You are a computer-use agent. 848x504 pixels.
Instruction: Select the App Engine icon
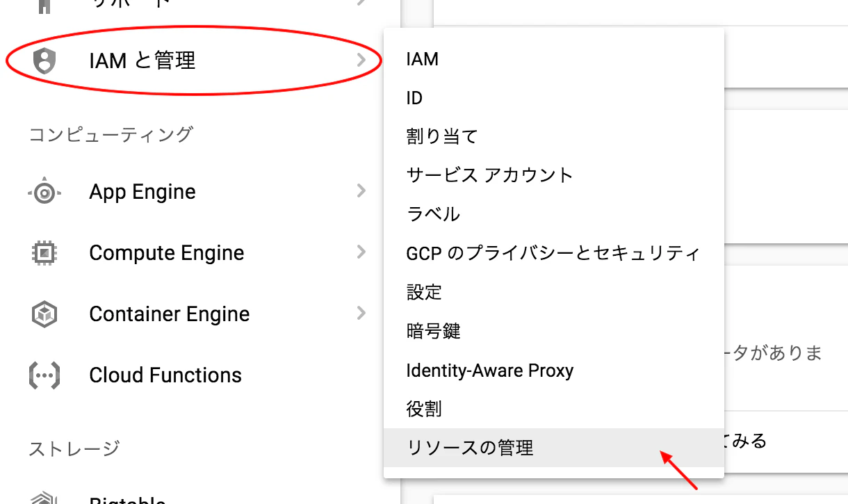[43, 191]
